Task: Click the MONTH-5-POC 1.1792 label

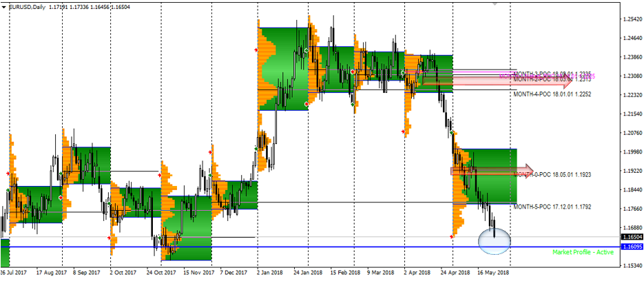Action: pyautogui.click(x=552, y=207)
